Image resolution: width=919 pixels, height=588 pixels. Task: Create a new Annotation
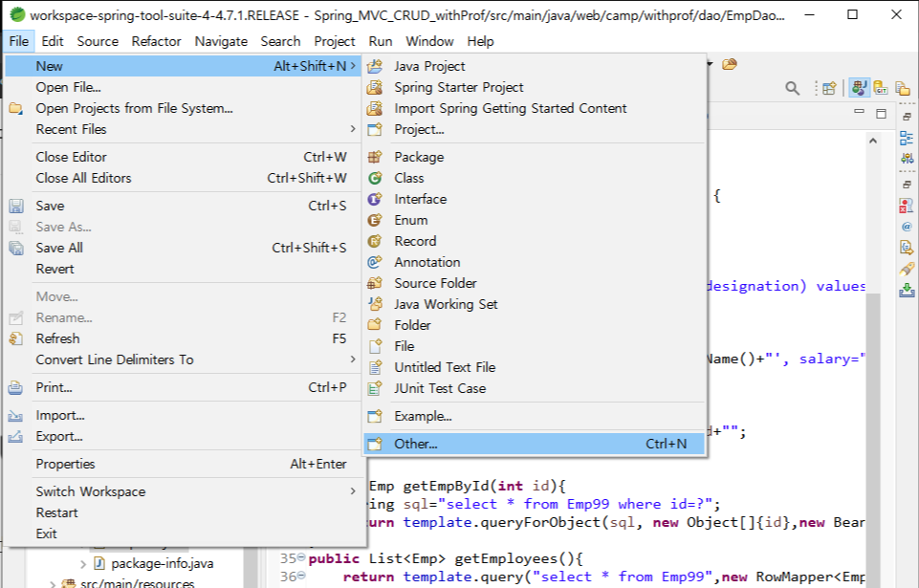(x=534, y=262)
